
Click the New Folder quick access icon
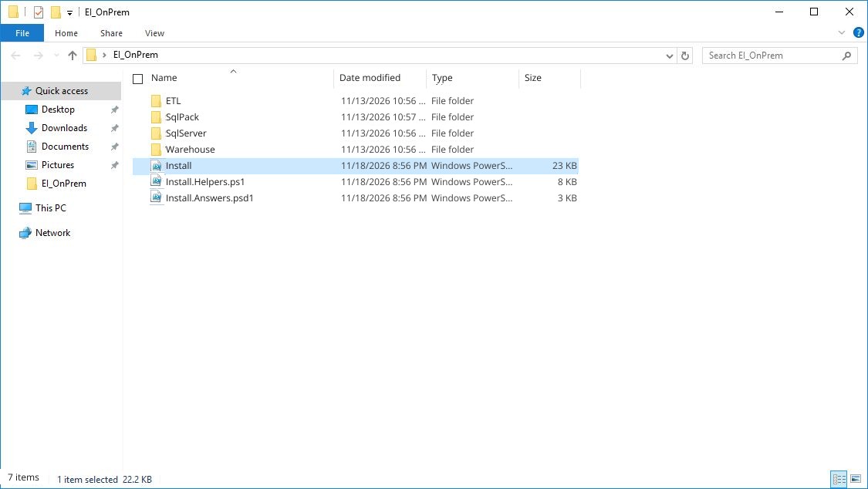click(56, 12)
